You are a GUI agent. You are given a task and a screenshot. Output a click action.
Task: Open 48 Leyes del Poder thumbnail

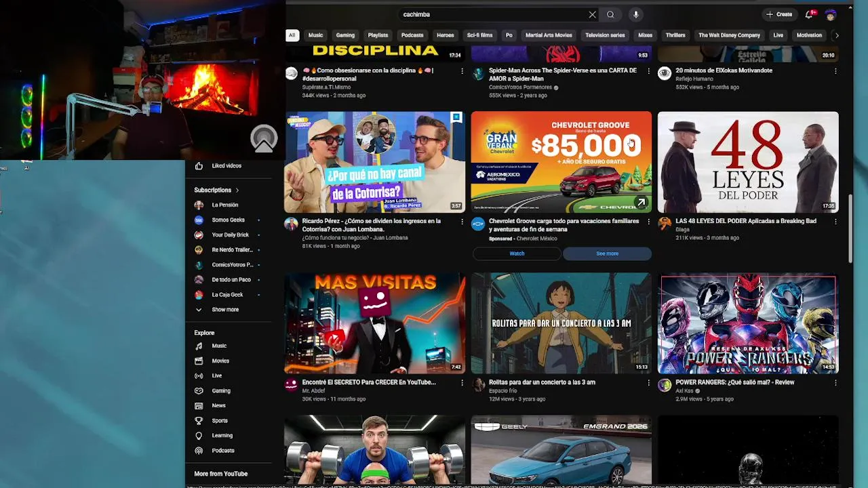[748, 162]
